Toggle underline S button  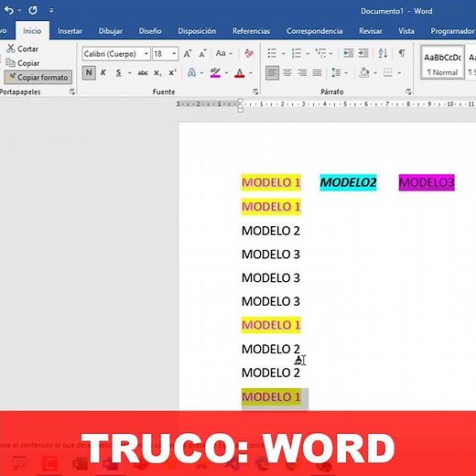pyautogui.click(x=118, y=72)
